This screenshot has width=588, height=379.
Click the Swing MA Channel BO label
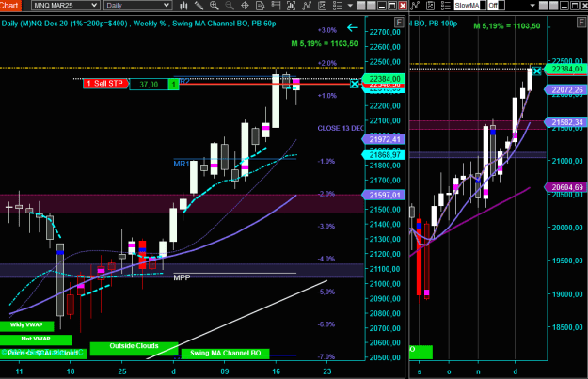tap(226, 353)
